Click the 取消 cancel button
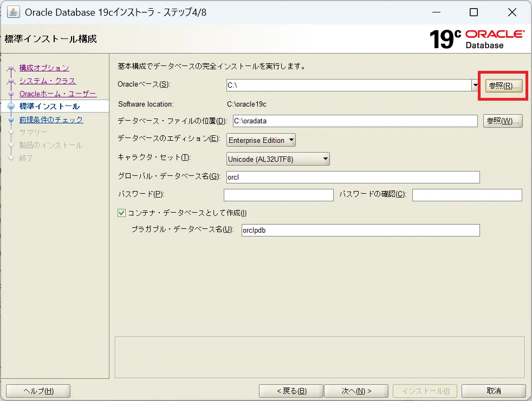The height and width of the screenshot is (401, 532). tap(494, 391)
